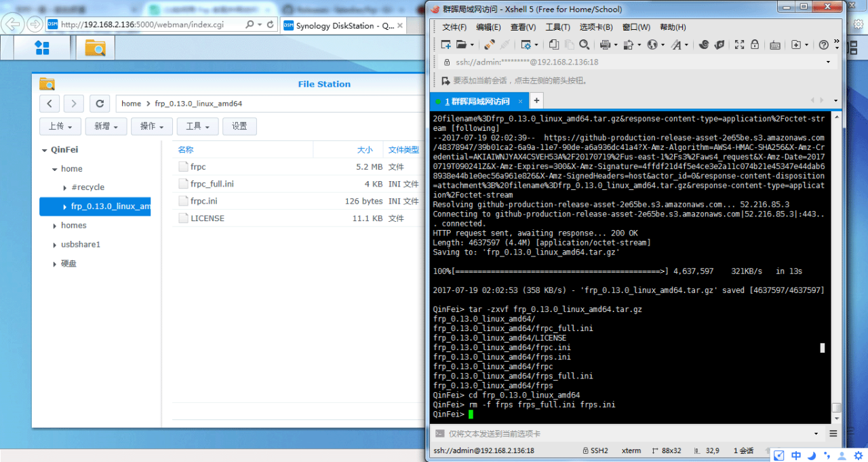
Task: Expand the homes folder in tree
Action: (x=54, y=226)
